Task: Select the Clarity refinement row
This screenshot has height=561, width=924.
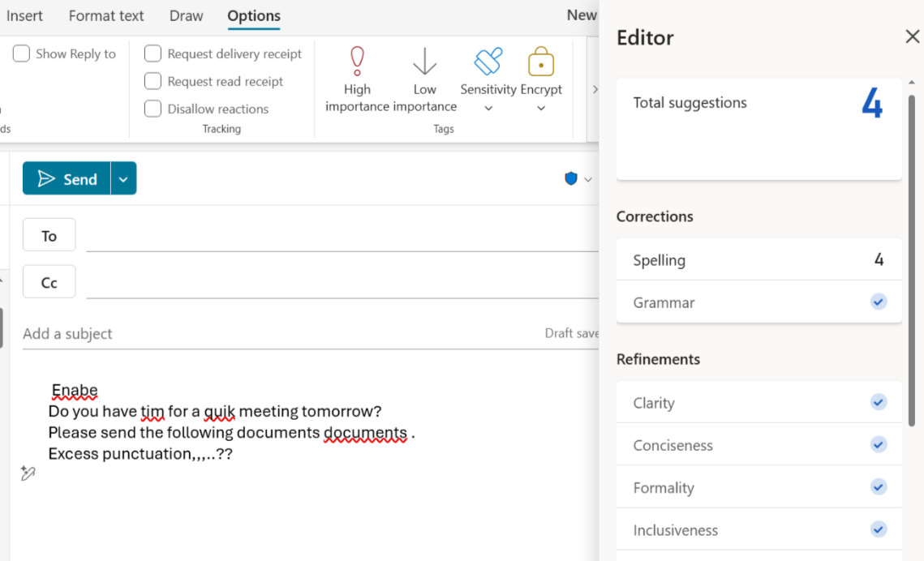Action: click(759, 403)
